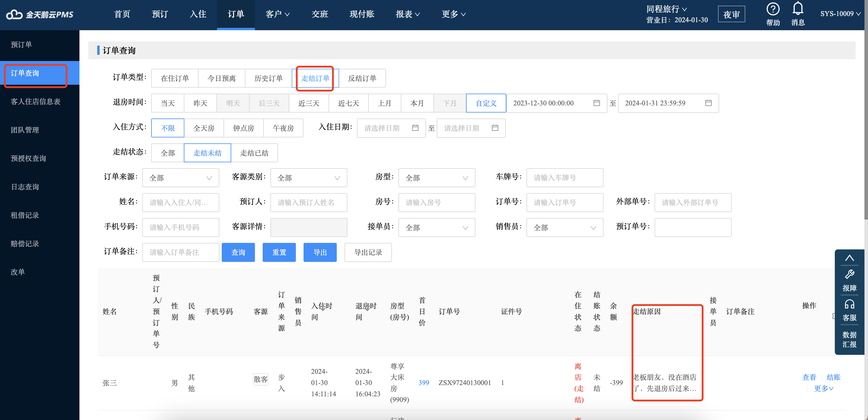Choose 全部 under 走结状态
The width and height of the screenshot is (868, 420).
click(x=168, y=153)
